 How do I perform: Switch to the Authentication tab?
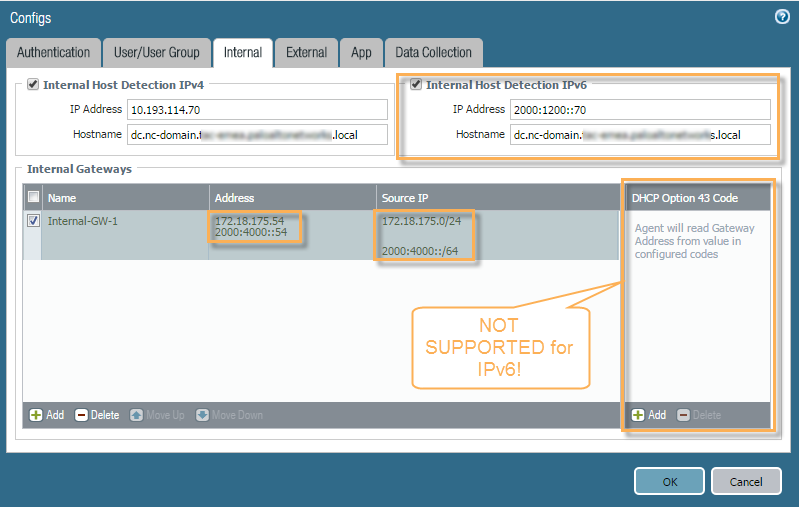(53, 53)
